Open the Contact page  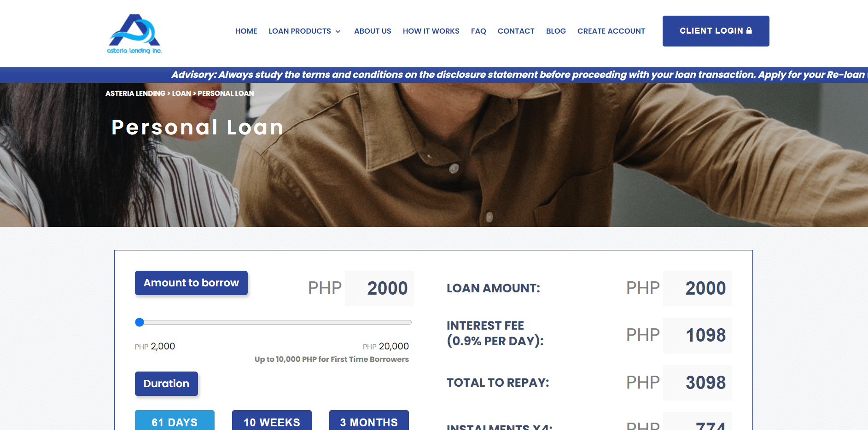pos(516,31)
